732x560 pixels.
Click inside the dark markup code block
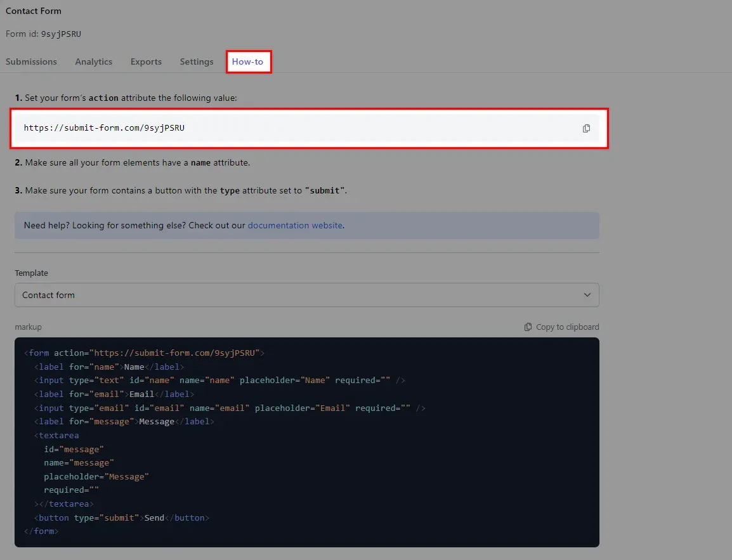307,442
